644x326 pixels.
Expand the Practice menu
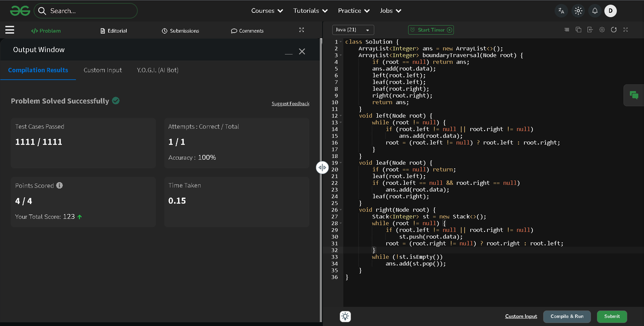click(x=354, y=11)
